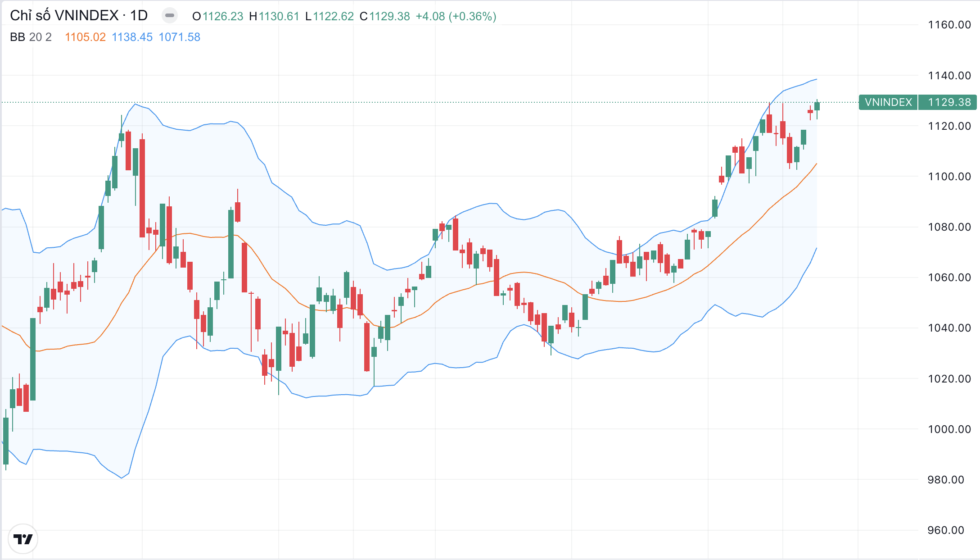
Task: Click the open price O1126.23
Action: pyautogui.click(x=217, y=16)
